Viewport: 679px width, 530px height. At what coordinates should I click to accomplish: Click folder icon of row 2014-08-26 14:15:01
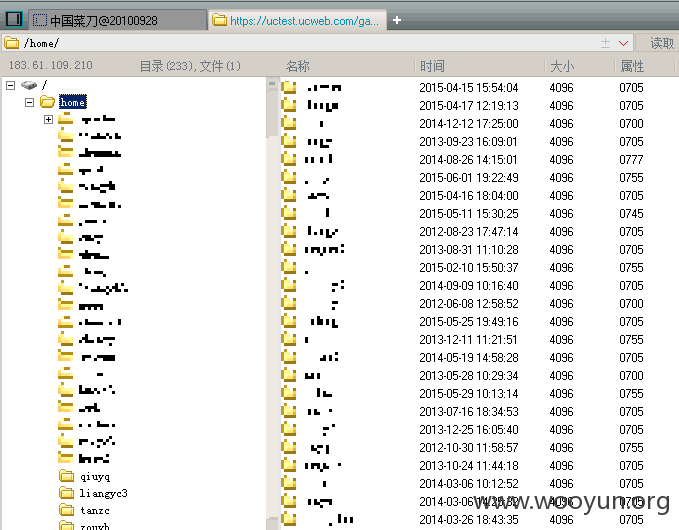point(288,159)
